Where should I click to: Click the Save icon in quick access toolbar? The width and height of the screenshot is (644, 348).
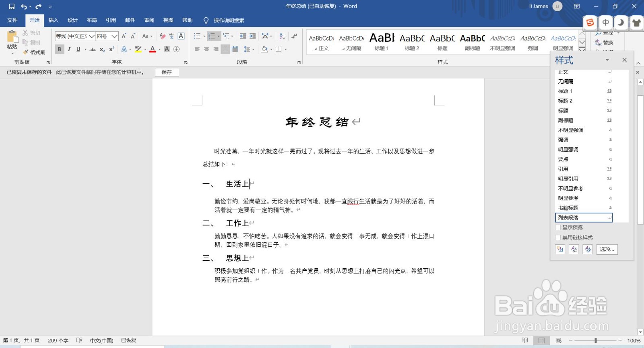coord(12,6)
